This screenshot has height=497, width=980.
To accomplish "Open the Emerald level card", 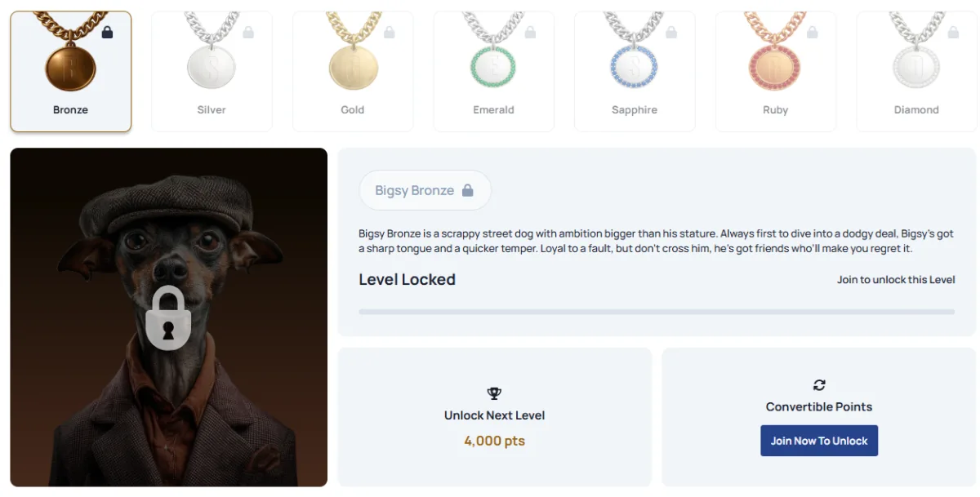I will click(493, 69).
